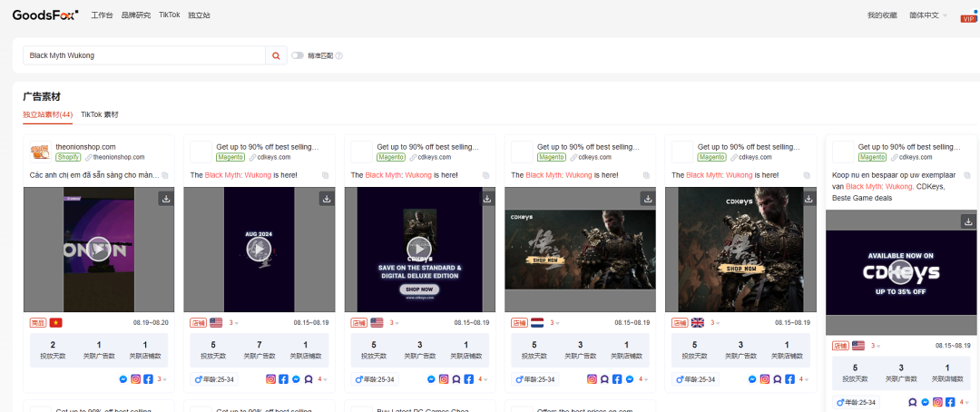Download the AUG 2024 video creative
Screen dimensions: 980x412
[327, 199]
